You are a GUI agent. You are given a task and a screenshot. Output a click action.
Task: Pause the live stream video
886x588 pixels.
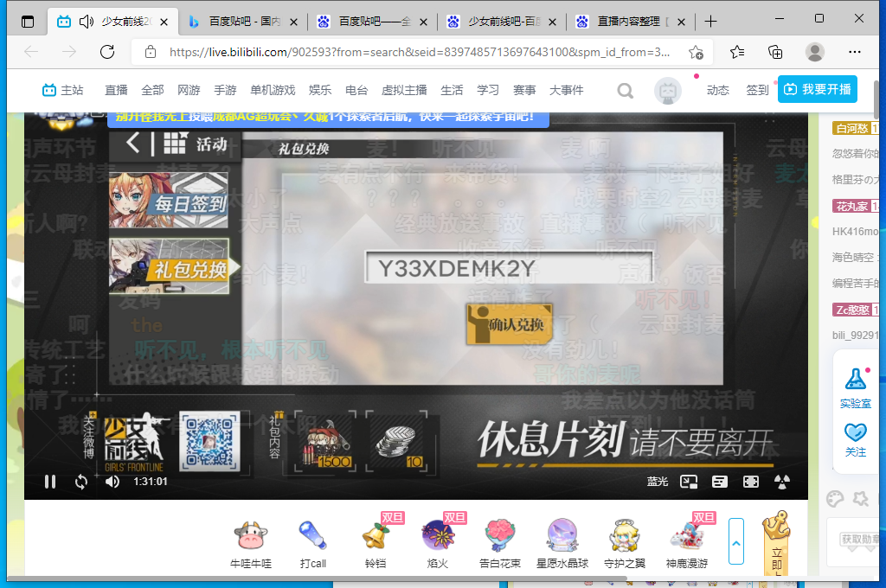coord(49,482)
